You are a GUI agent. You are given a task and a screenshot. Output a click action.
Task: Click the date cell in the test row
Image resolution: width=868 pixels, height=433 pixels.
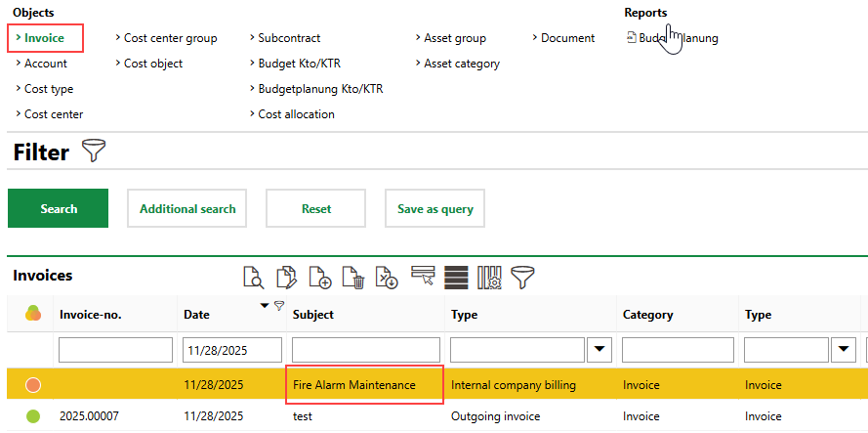coord(213,416)
